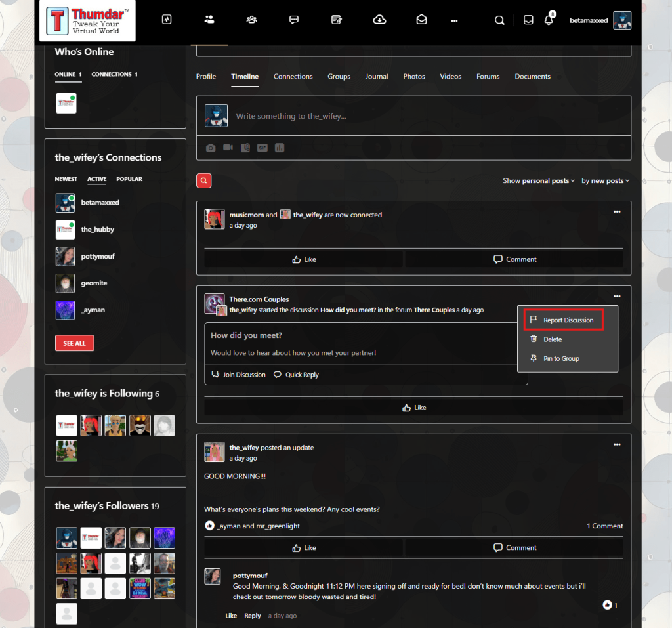
Task: Switch to the Journal tab
Action: tap(377, 76)
